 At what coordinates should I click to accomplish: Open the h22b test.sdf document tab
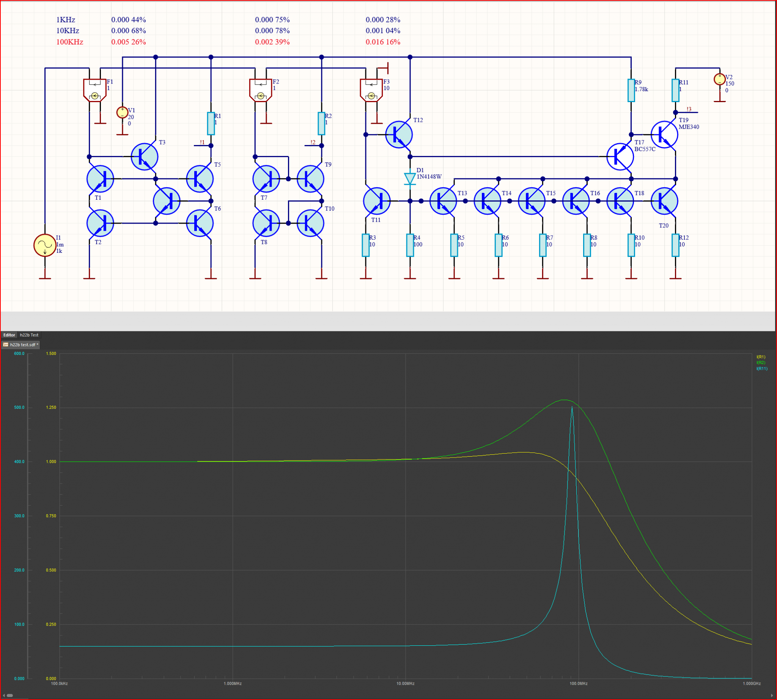[21, 345]
